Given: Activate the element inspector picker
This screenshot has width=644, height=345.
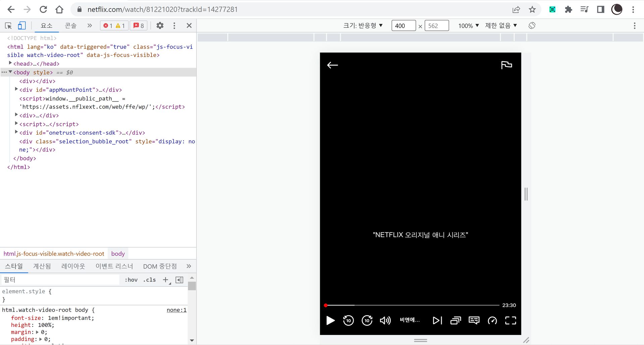Looking at the screenshot, I should pyautogui.click(x=8, y=25).
